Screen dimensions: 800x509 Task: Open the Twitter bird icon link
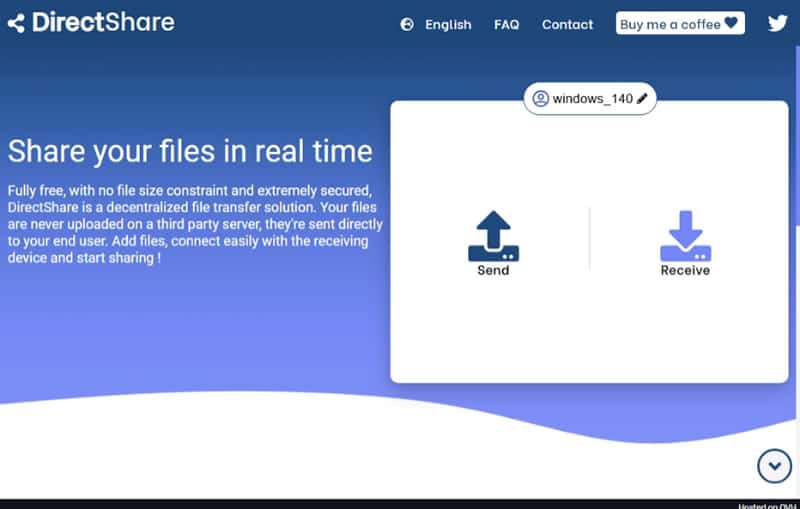tap(778, 24)
